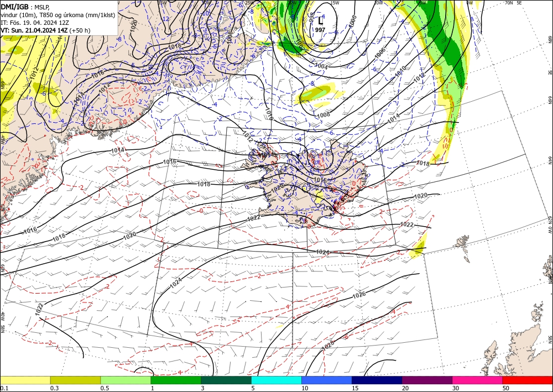Viewport: 553px width, 392px height.
Task: Click the 'L' low pressure marker
Action: pyautogui.click(x=320, y=20)
